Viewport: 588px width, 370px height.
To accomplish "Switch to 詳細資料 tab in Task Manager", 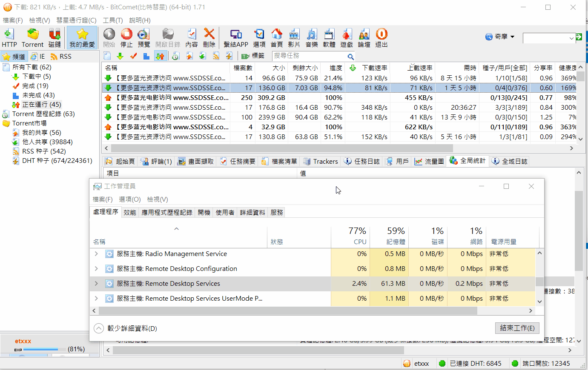I will point(252,213).
